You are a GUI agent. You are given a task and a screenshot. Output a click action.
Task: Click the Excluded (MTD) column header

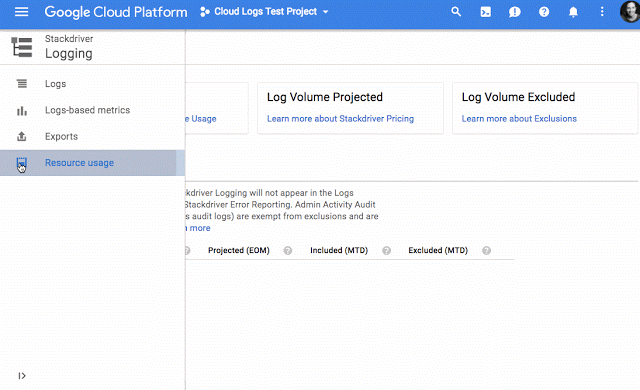(438, 250)
